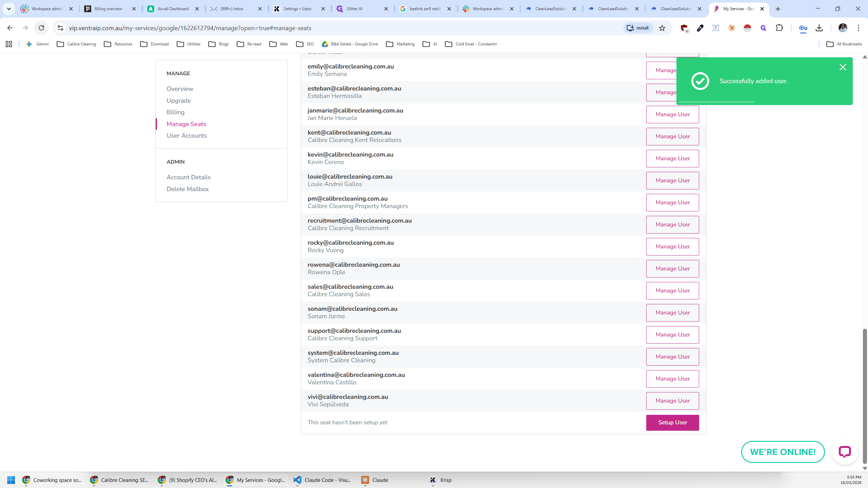Image resolution: width=868 pixels, height=488 pixels.
Task: Open the apps grid icon in bookmarks bar
Action: coord(9,44)
